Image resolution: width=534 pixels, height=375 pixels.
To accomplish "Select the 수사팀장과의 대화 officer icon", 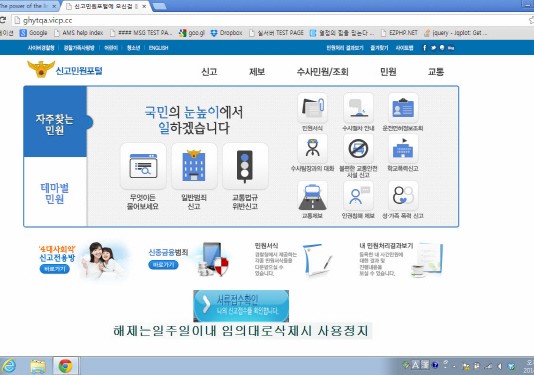I will 312,149.
